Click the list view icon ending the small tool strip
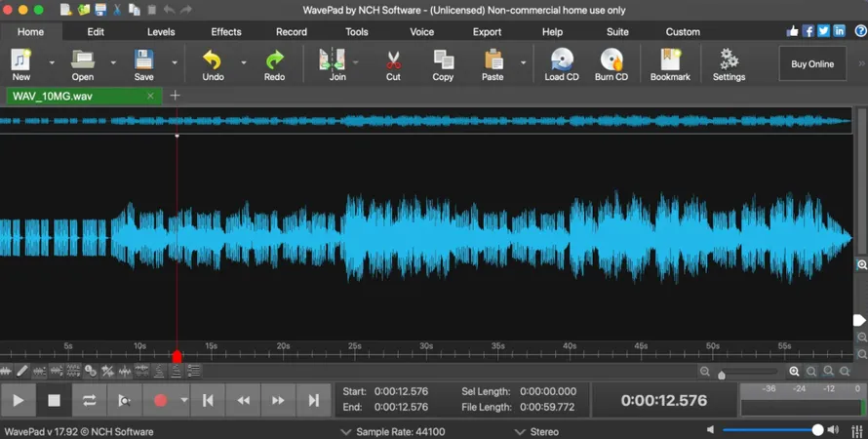Screen dimensions: 868x439 pyautogui.click(x=194, y=371)
